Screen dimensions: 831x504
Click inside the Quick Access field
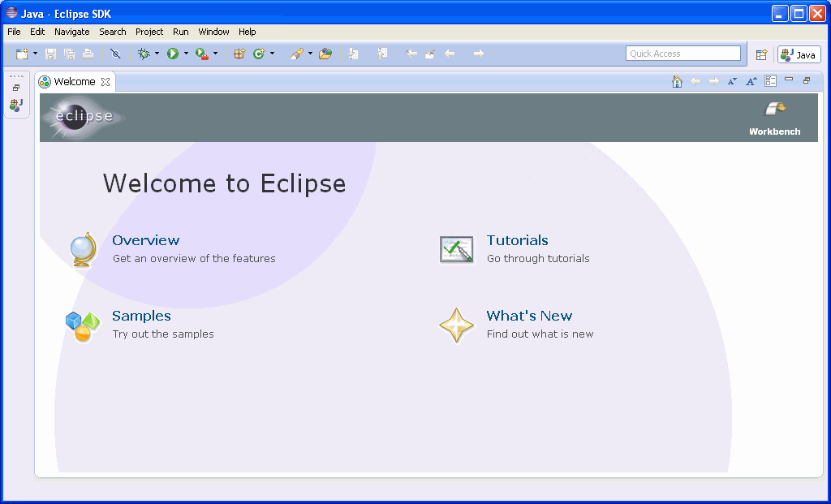pyautogui.click(x=683, y=54)
